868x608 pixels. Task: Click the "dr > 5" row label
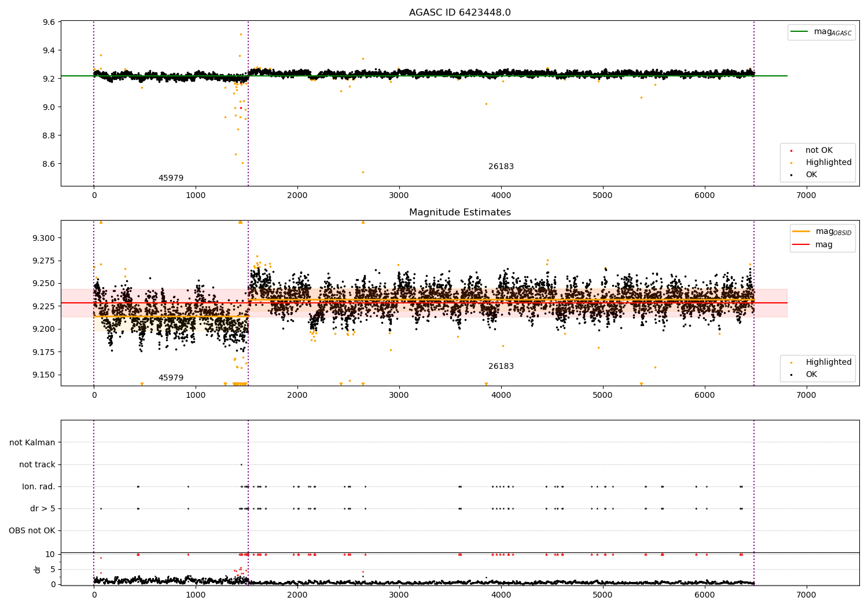(x=43, y=509)
